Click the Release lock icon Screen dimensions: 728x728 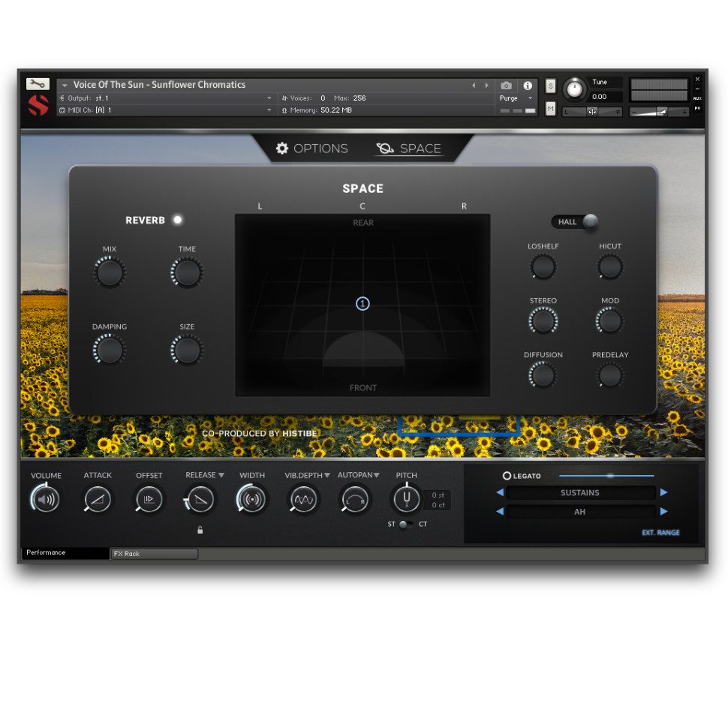tap(200, 530)
